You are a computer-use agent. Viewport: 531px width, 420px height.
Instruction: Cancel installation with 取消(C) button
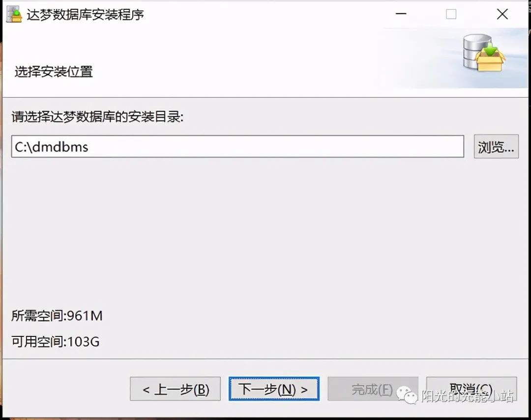[x=472, y=389]
